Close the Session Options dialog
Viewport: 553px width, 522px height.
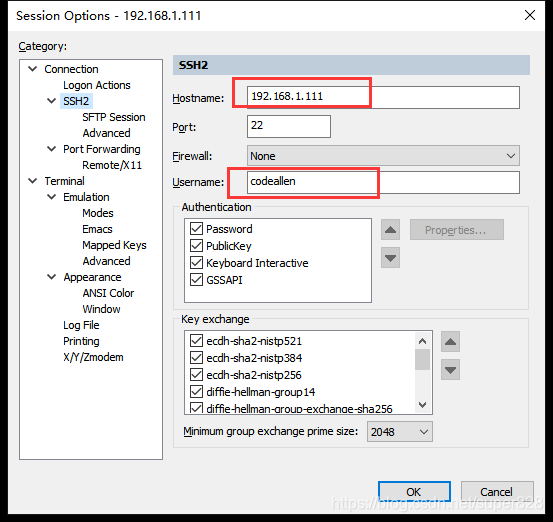click(x=530, y=15)
